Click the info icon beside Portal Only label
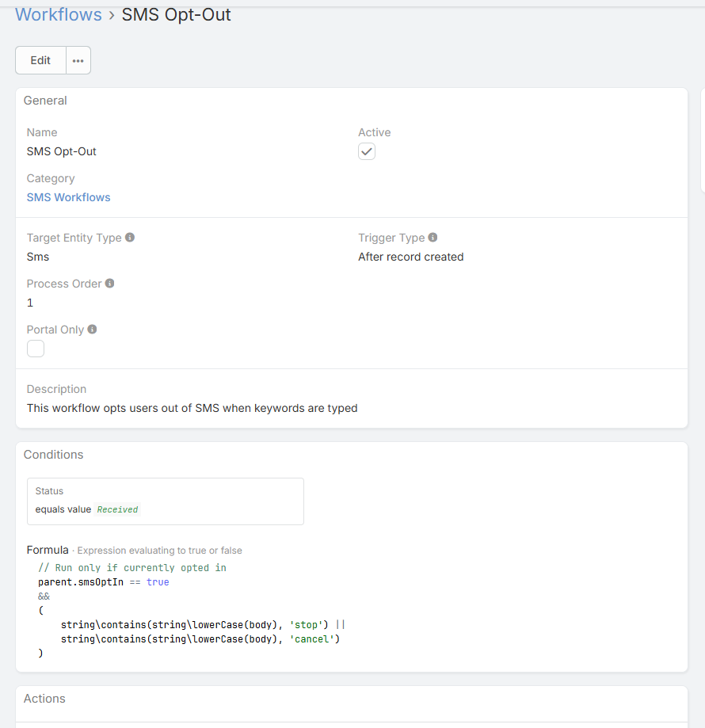The image size is (705, 728). [93, 330]
